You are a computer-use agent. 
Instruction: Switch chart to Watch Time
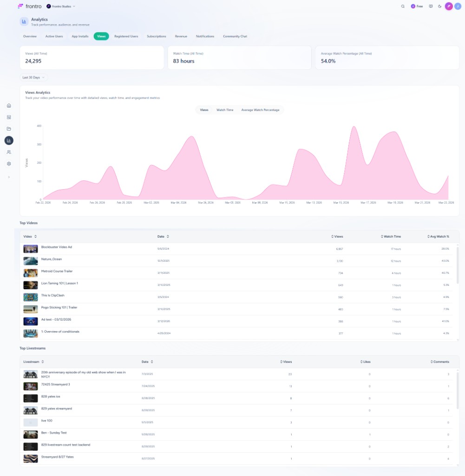coord(225,110)
